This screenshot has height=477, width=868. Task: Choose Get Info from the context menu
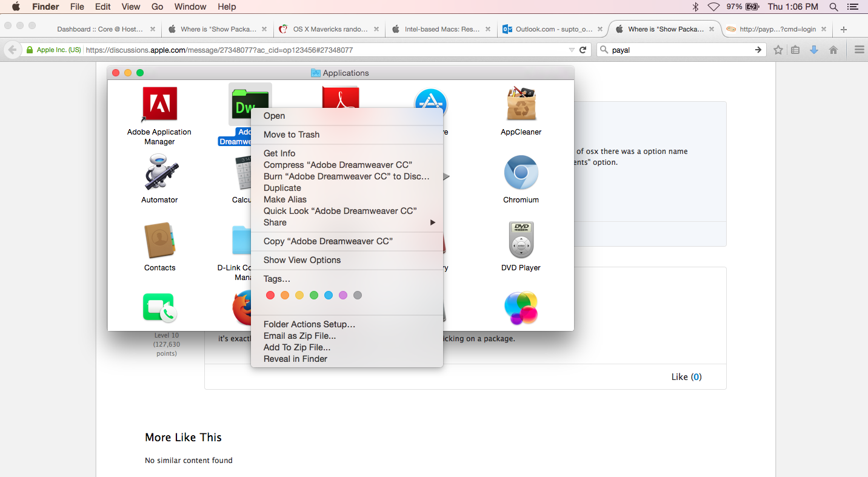point(347,153)
